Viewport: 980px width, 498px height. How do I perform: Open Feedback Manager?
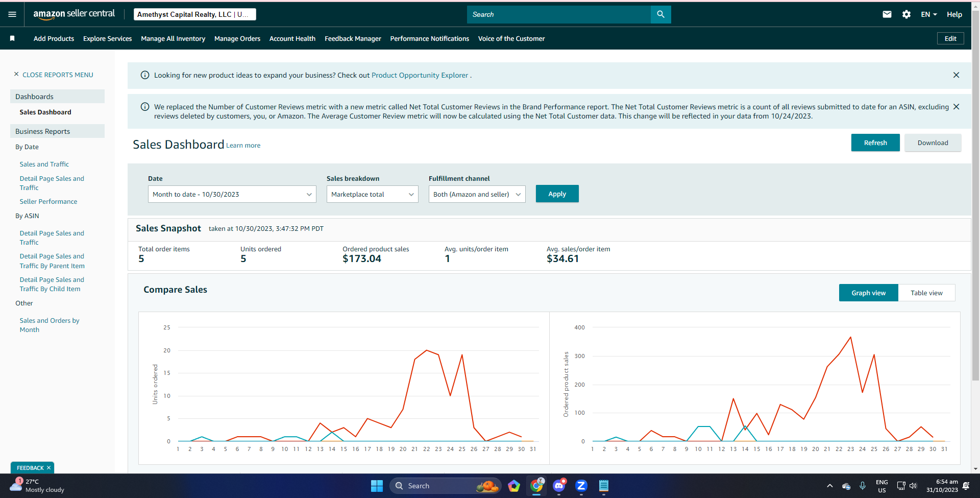click(x=353, y=38)
